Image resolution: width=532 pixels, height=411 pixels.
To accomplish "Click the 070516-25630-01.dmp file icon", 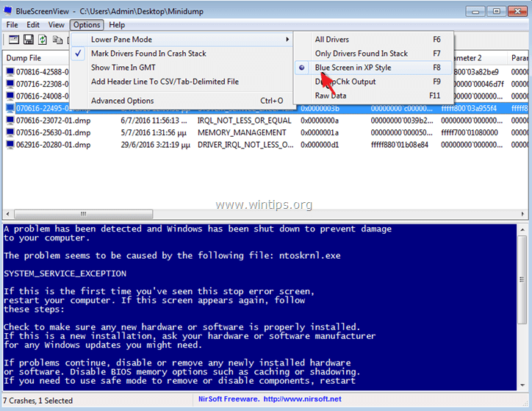I will coord(10,132).
